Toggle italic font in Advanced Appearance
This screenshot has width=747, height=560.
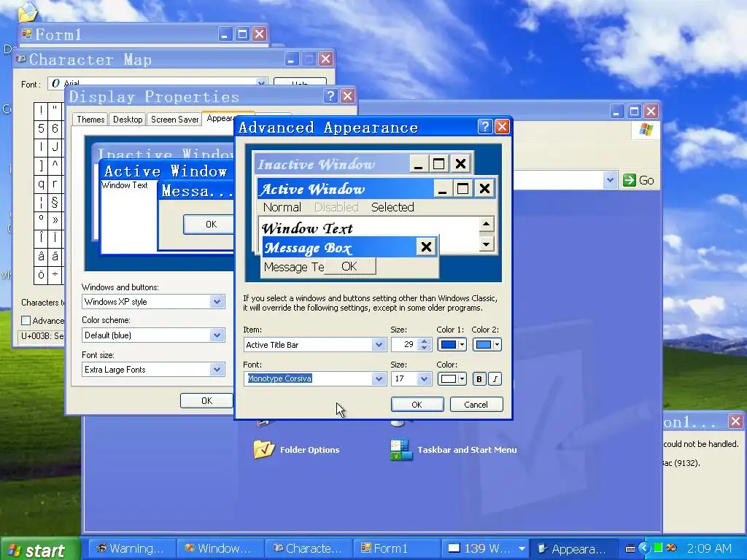click(495, 379)
